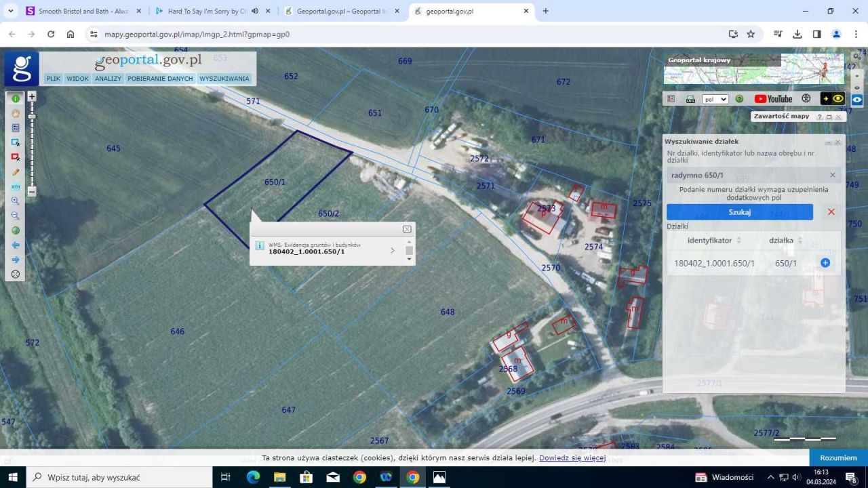Toggle blue eye visibility button
This screenshot has height=488, width=868.
(857, 99)
